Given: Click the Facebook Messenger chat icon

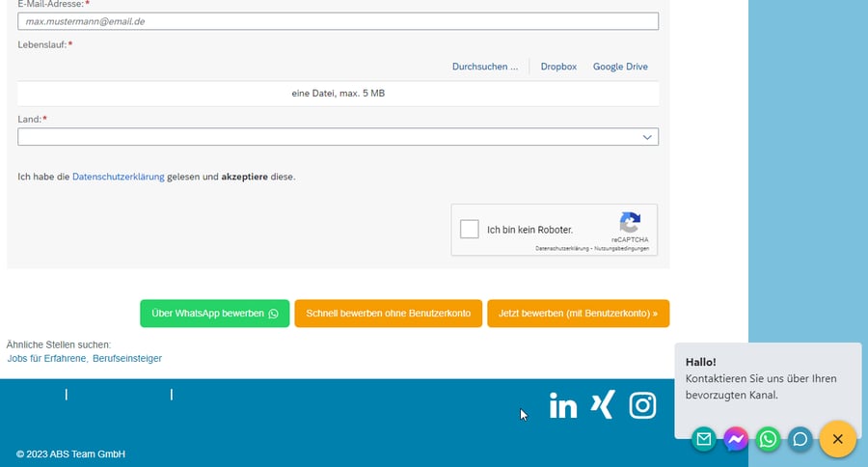Looking at the screenshot, I should pyautogui.click(x=736, y=440).
